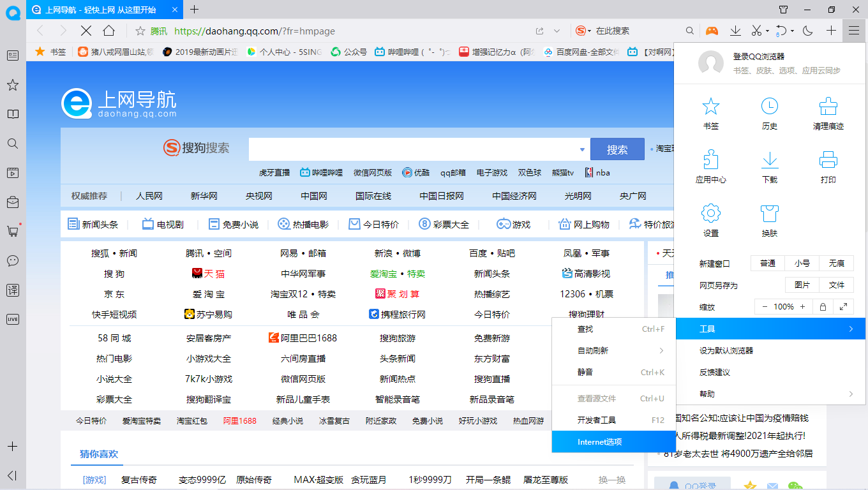Screen dimensions: 868x490
Task: Expand 自动刷新 submenu arrow
Action: 661,350
